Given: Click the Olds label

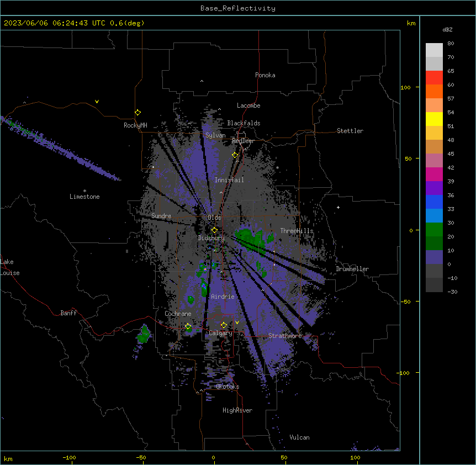Looking at the screenshot, I should coord(214,218).
